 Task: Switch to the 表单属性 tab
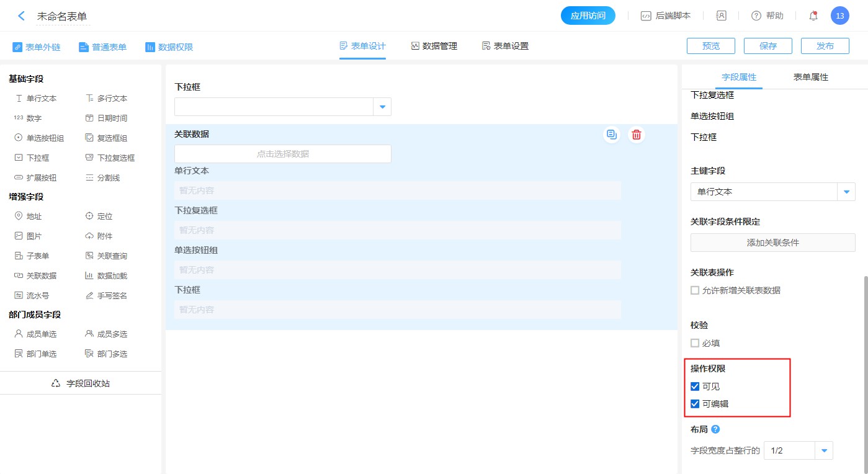point(810,78)
